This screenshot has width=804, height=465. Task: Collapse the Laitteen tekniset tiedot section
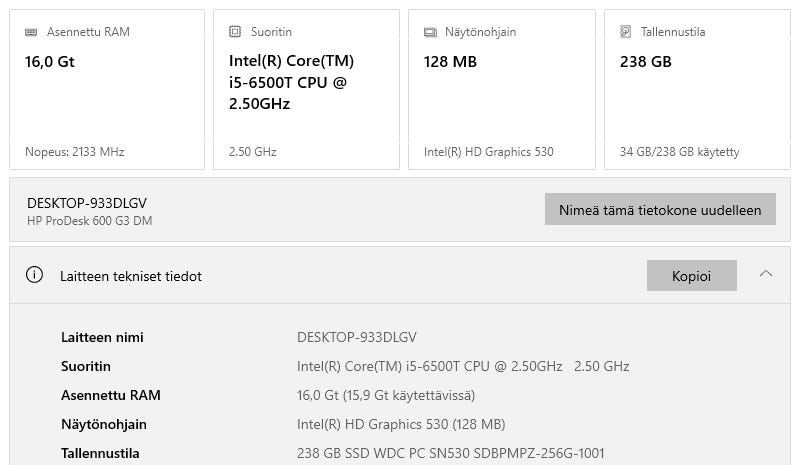[766, 274]
